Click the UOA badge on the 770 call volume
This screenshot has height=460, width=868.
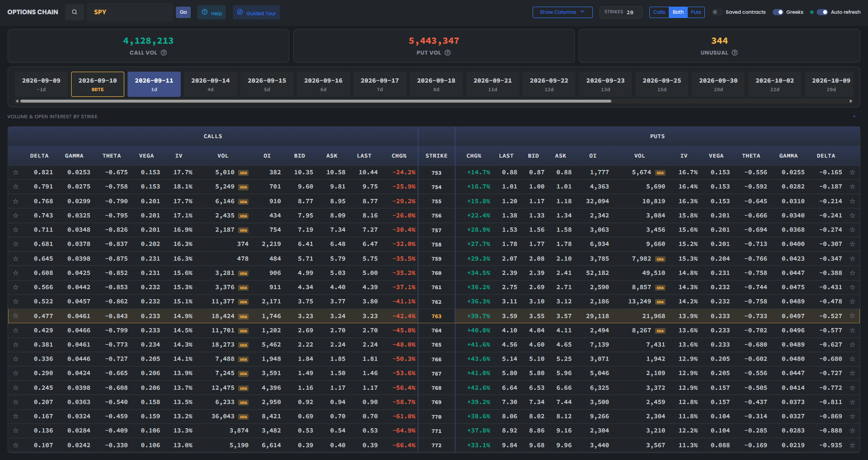[x=243, y=417]
